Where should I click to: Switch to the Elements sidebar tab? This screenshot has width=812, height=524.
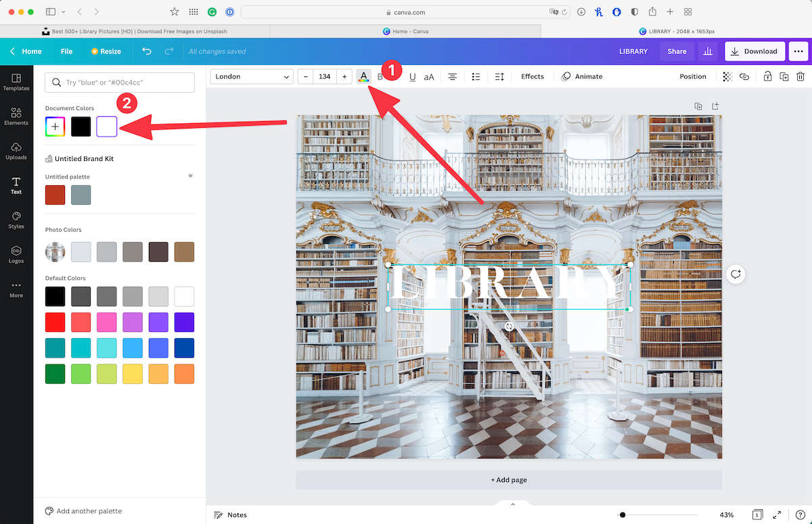click(16, 116)
